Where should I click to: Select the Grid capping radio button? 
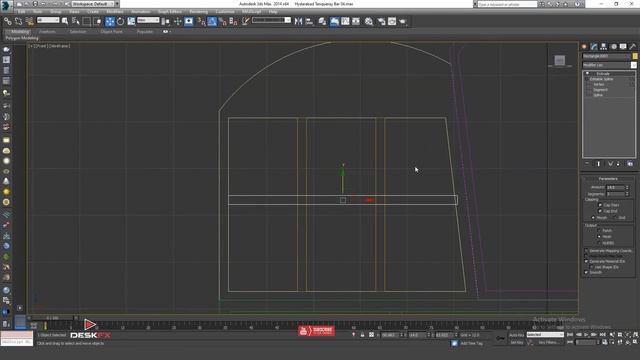pos(614,218)
